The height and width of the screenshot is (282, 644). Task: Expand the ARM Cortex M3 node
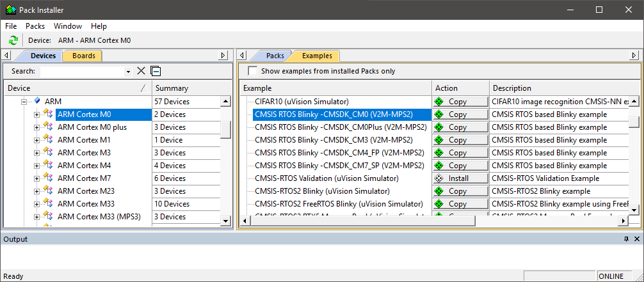tap(37, 153)
